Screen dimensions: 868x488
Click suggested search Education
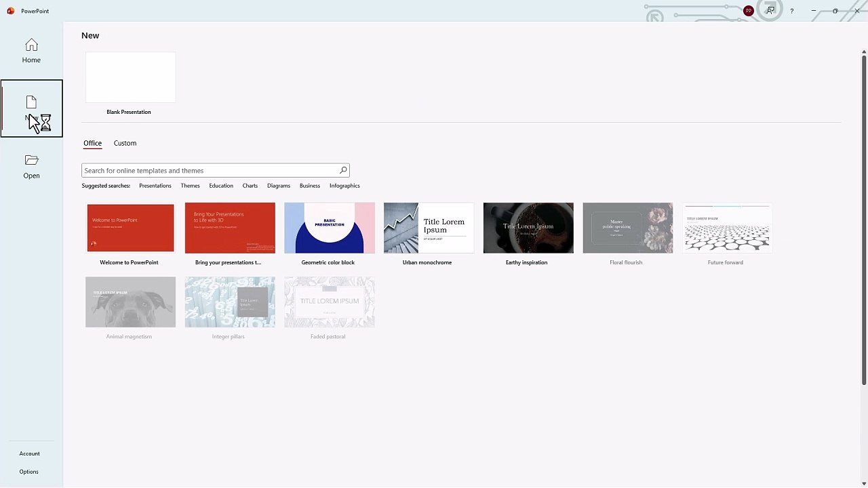221,186
